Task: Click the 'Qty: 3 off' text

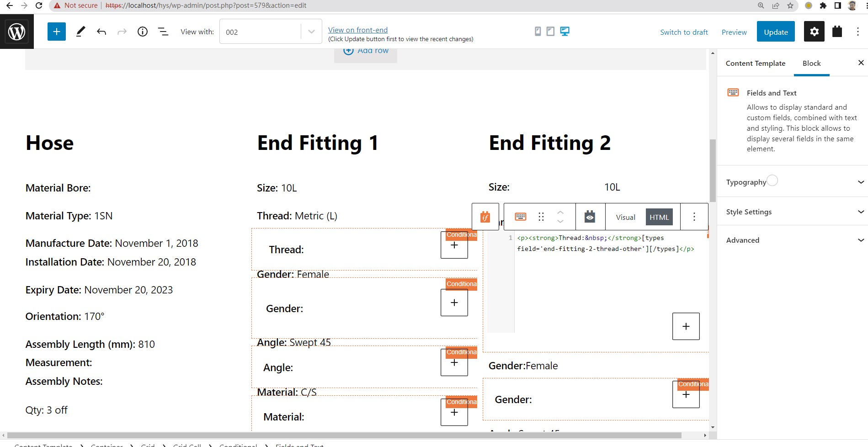Action: pyautogui.click(x=46, y=410)
